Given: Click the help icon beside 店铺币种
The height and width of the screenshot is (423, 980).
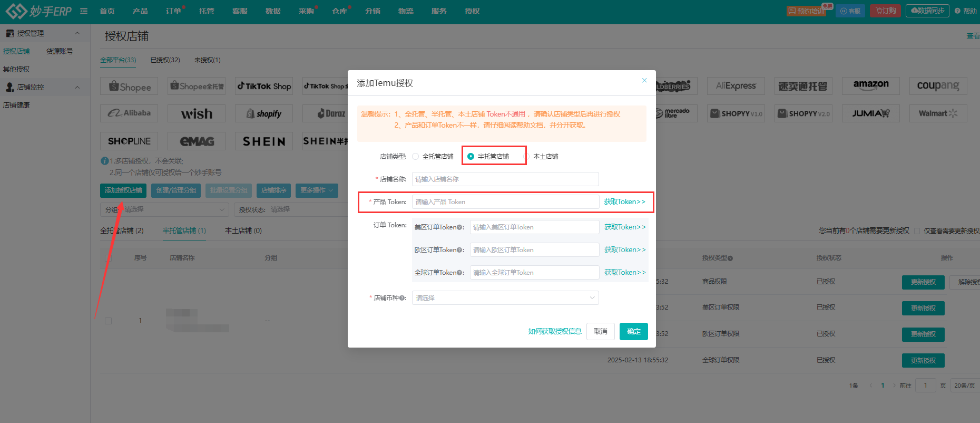Looking at the screenshot, I should pos(402,298).
